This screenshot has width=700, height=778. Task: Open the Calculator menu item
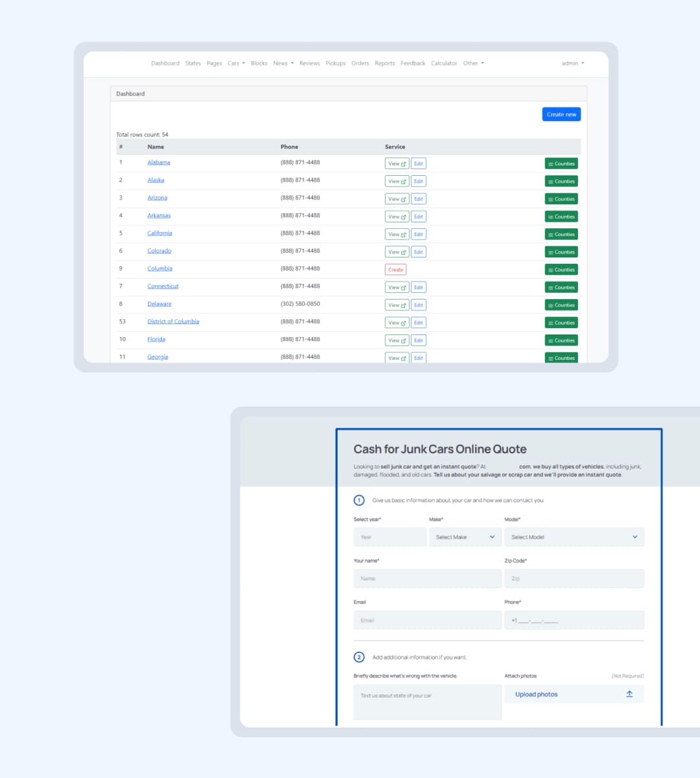(x=444, y=64)
